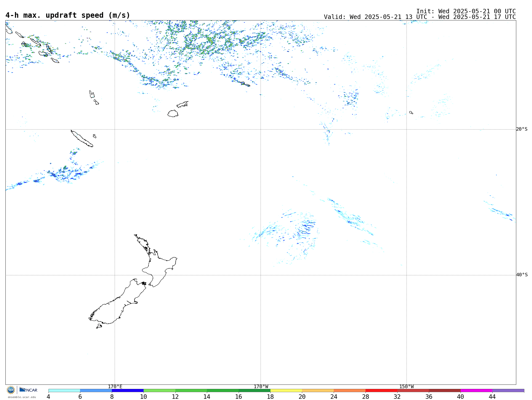Click the 'Init: Wed 2025-05-21 00 UTC' text

[466, 11]
